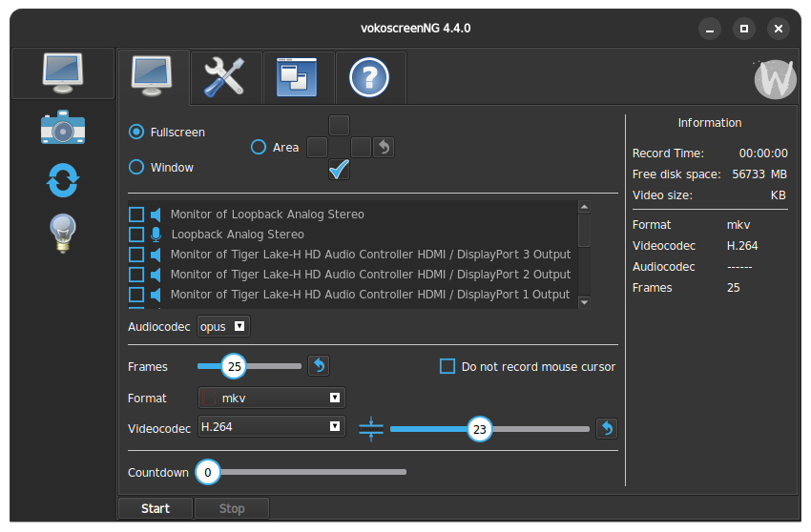Select the Window recording mode
Screen dimensions: 811x532
[137, 167]
